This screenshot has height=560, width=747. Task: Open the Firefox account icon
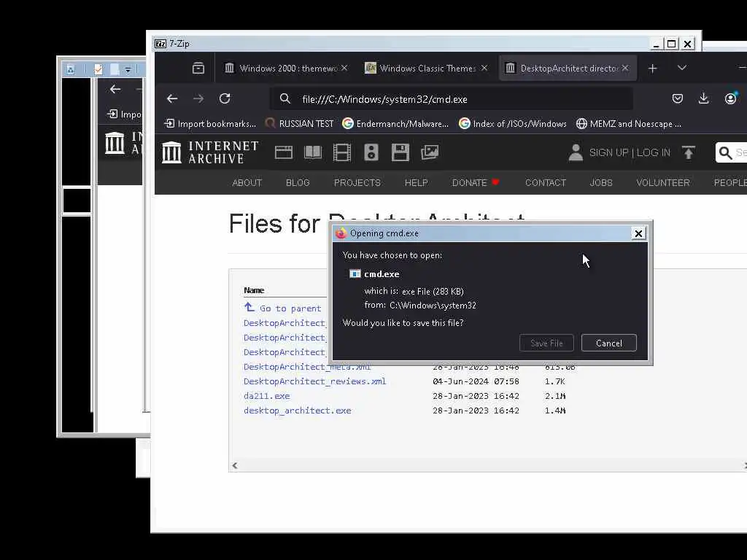(x=730, y=98)
